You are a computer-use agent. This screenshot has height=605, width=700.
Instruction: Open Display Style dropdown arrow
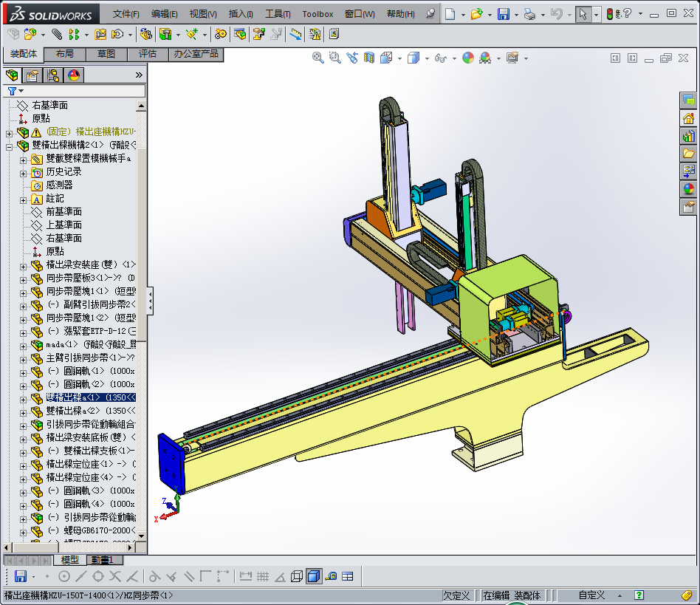click(x=427, y=58)
